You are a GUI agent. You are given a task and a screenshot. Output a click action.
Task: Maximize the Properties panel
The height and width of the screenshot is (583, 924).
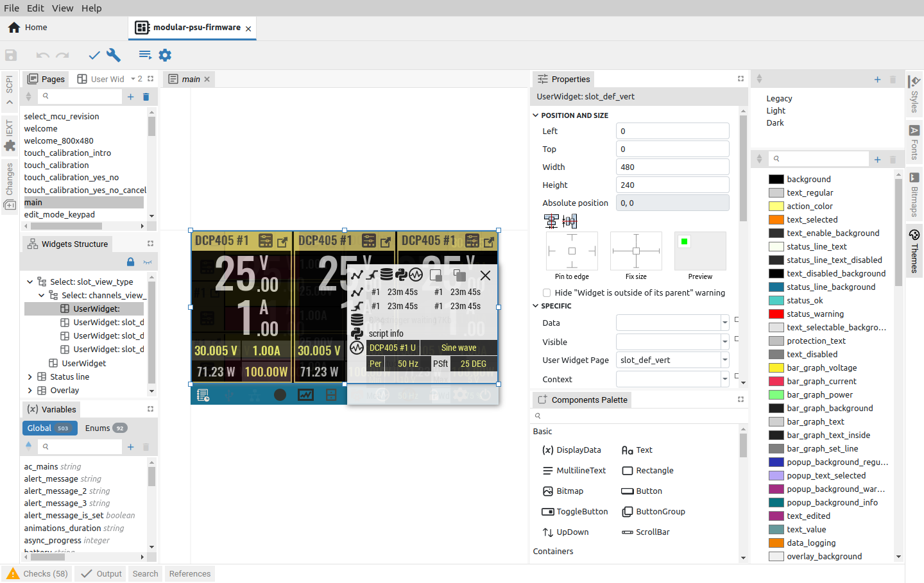tap(740, 79)
